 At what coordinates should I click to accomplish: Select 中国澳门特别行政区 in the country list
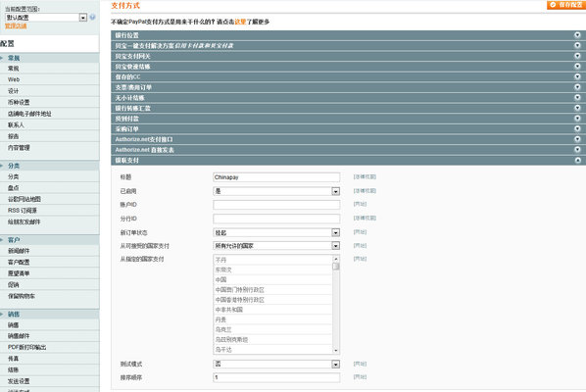272,290
